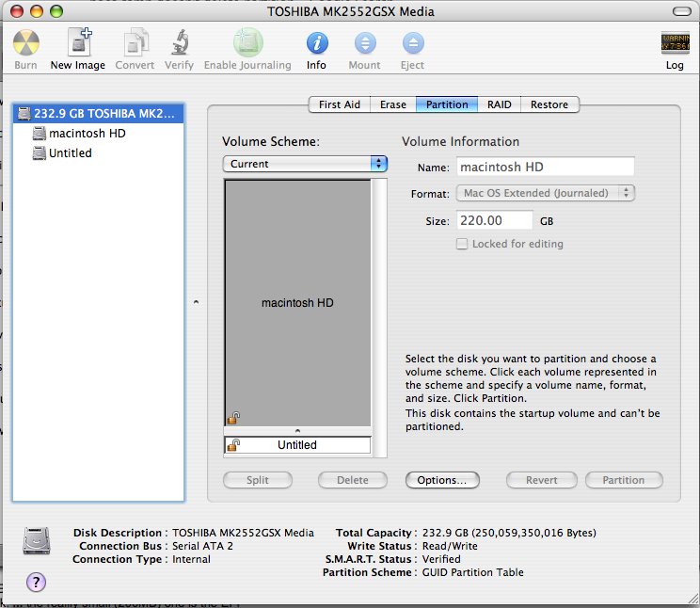The width and height of the screenshot is (700, 608).
Task: Click the 'Verified' S.M.A.R.T. status value
Action: click(x=441, y=559)
